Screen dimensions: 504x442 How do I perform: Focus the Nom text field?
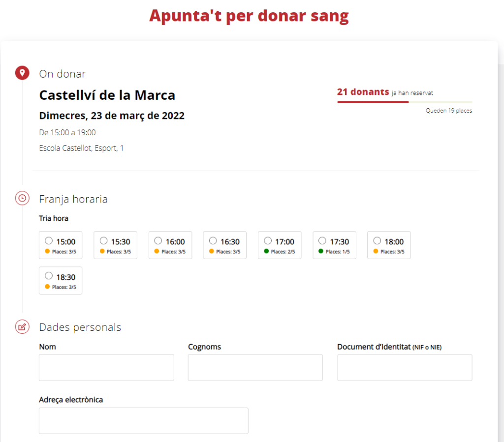[x=106, y=367]
